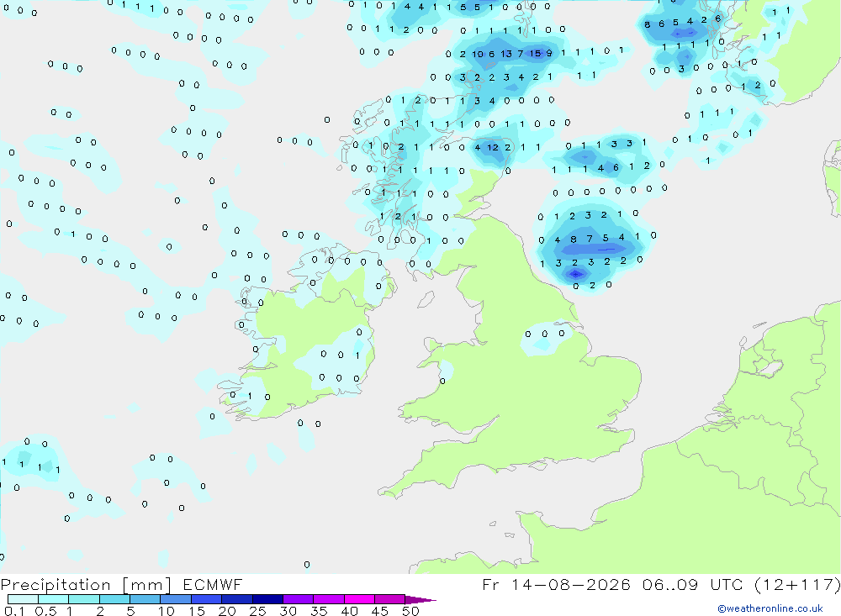Click the above-50 arrow tip of the legend

coord(420,599)
